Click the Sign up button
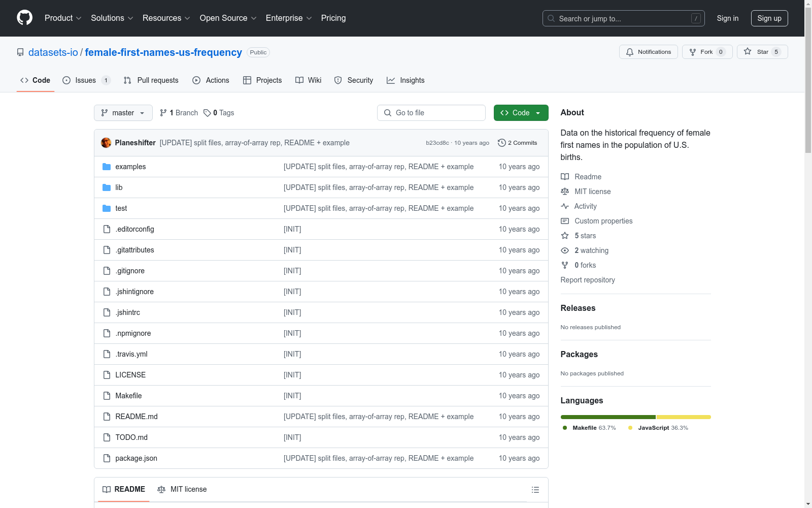Image resolution: width=812 pixels, height=508 pixels. coord(769,18)
